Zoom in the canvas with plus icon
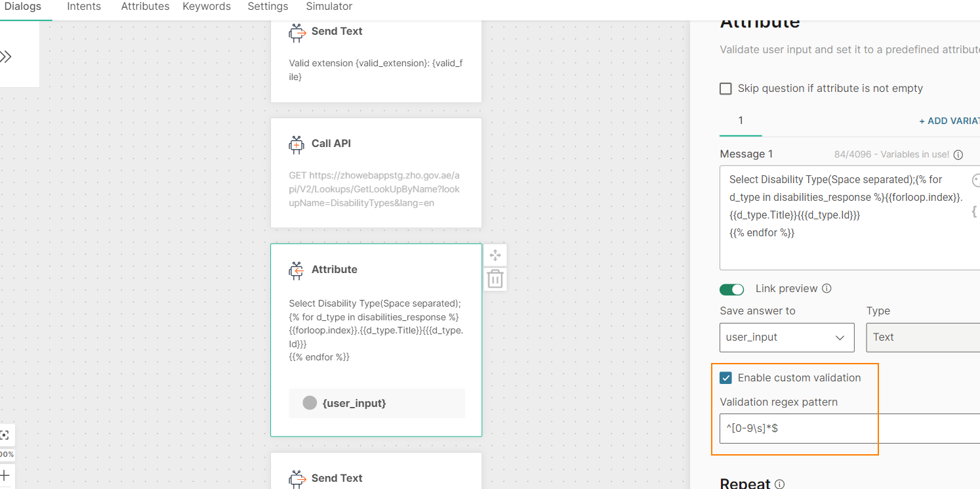Screen dimensions: 980x489 (x=5, y=475)
